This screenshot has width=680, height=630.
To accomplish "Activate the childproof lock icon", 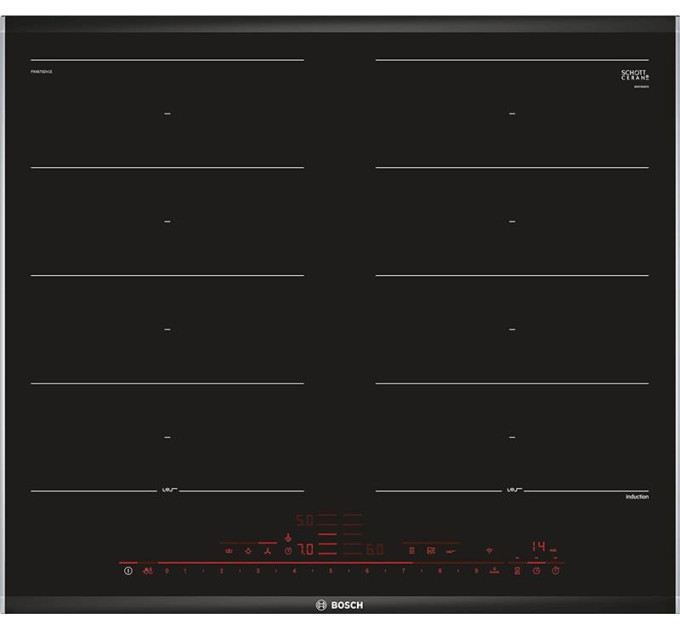I will [148, 571].
